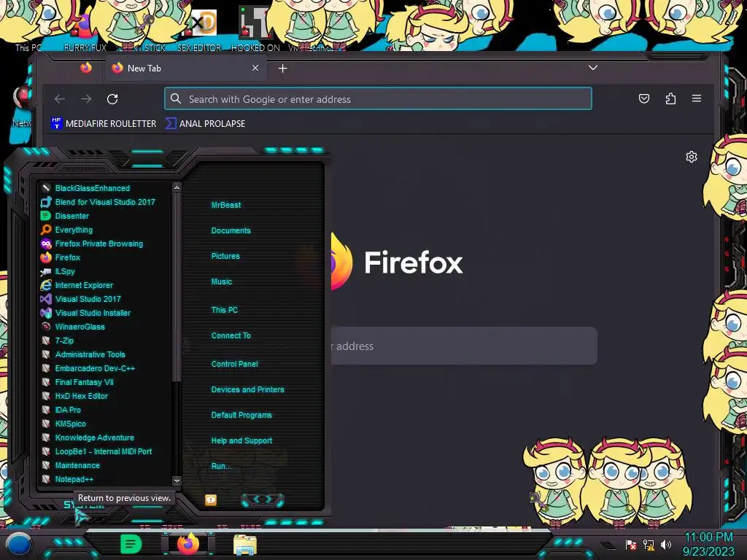Click the Save to Pocket icon
Viewport: 747px width, 560px height.
tap(644, 98)
